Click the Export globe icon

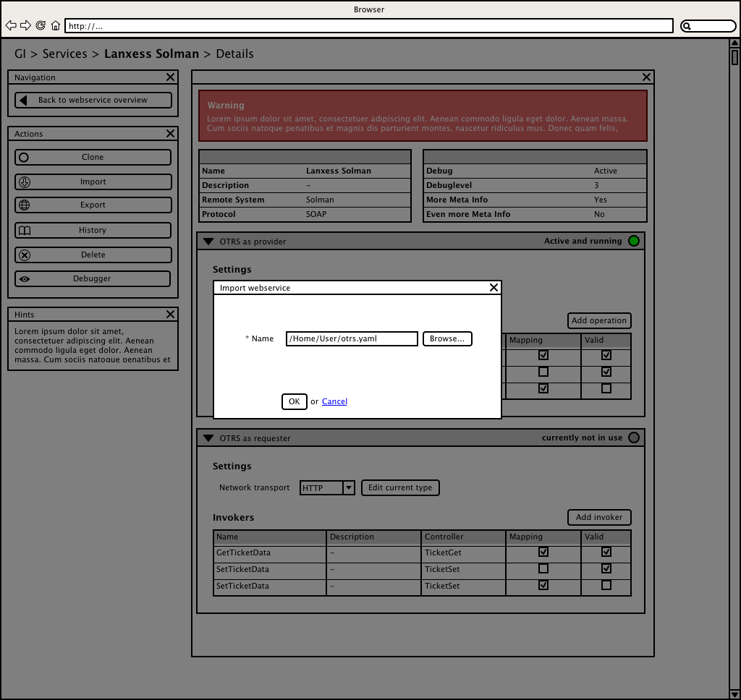(x=24, y=205)
